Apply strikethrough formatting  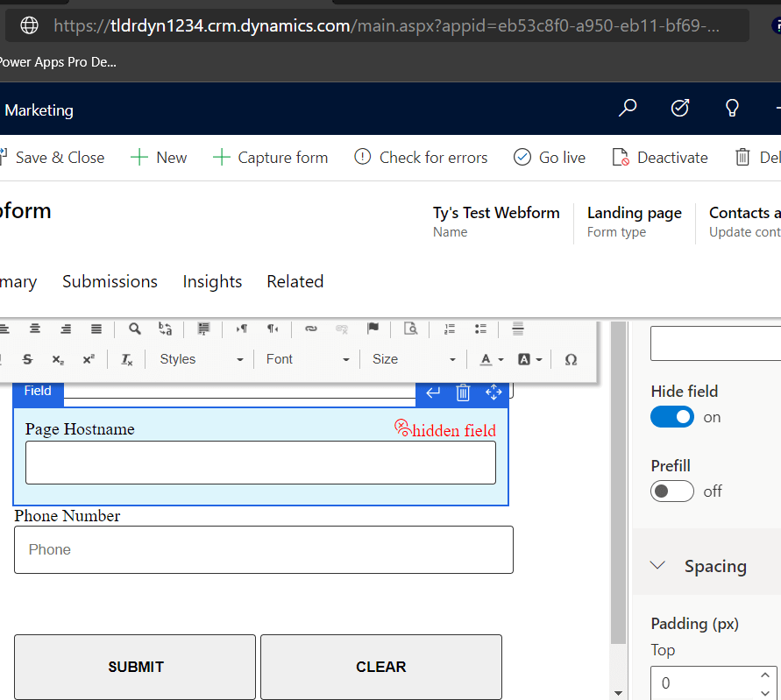pos(27,359)
